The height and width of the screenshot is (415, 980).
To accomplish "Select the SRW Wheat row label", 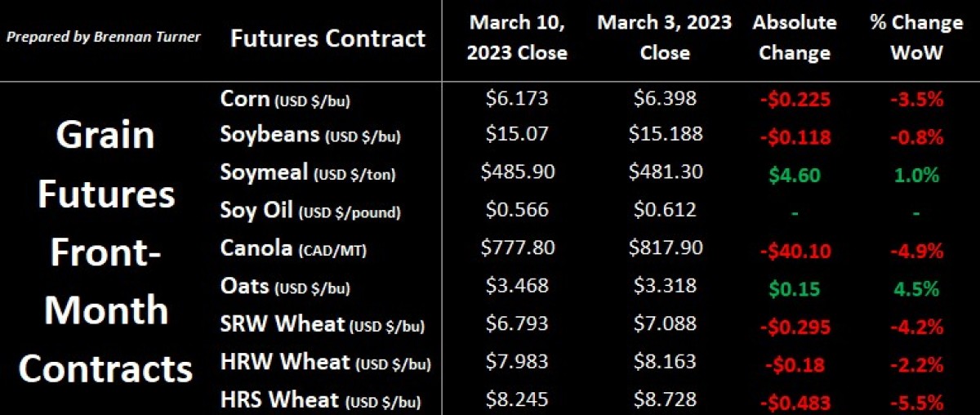I will [322, 324].
